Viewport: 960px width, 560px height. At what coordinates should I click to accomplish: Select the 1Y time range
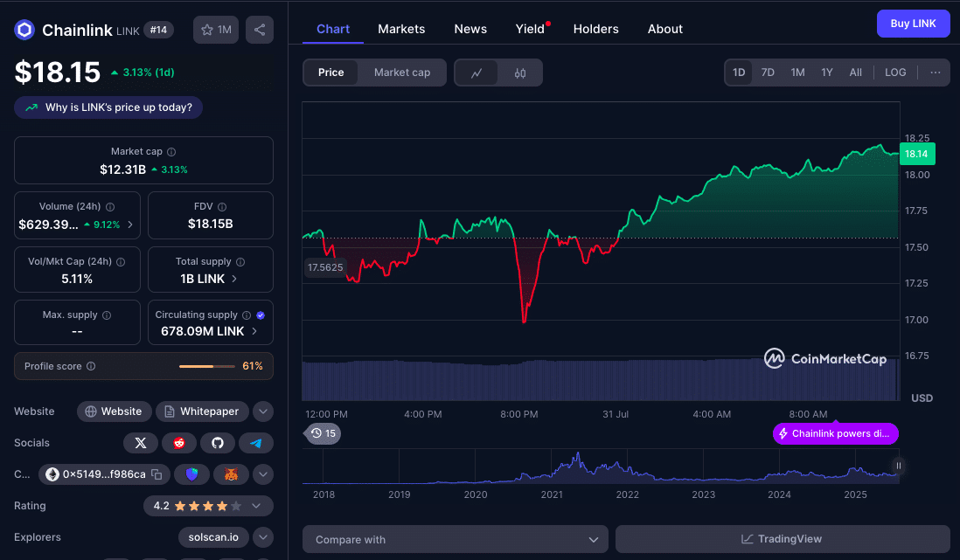826,73
